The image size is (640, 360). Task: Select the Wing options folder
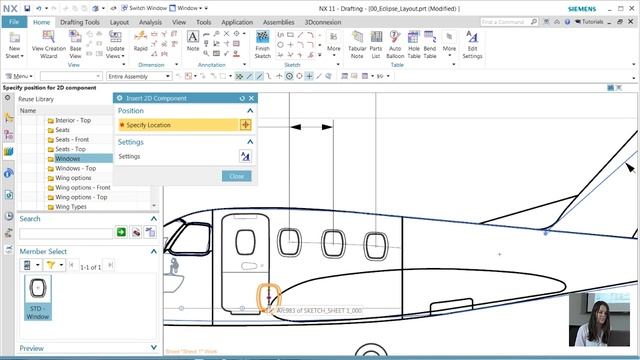click(x=73, y=178)
